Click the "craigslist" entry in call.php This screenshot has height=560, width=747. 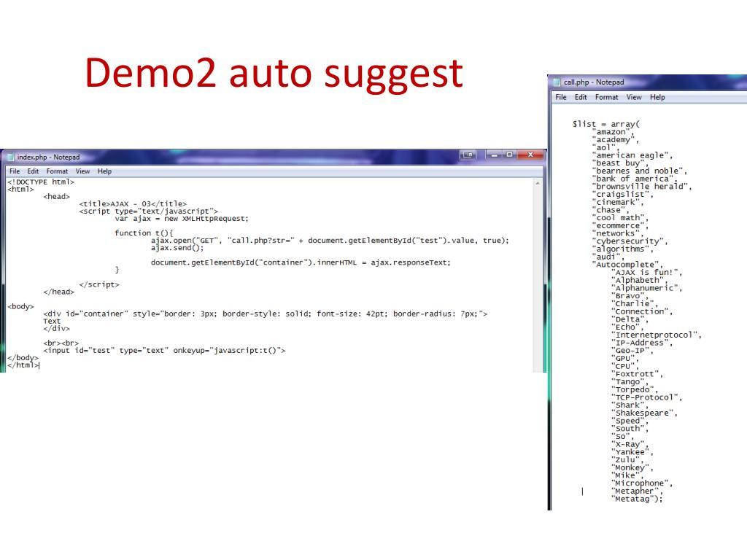[x=623, y=194]
